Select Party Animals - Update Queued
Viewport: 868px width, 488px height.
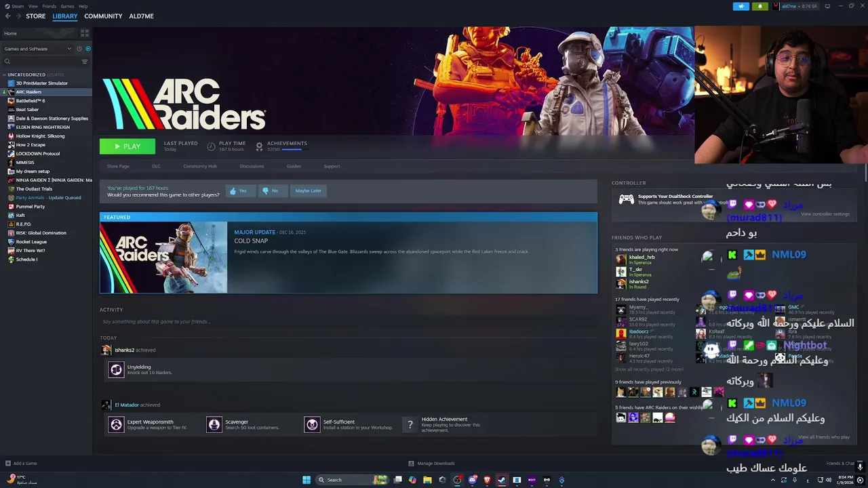click(48, 198)
